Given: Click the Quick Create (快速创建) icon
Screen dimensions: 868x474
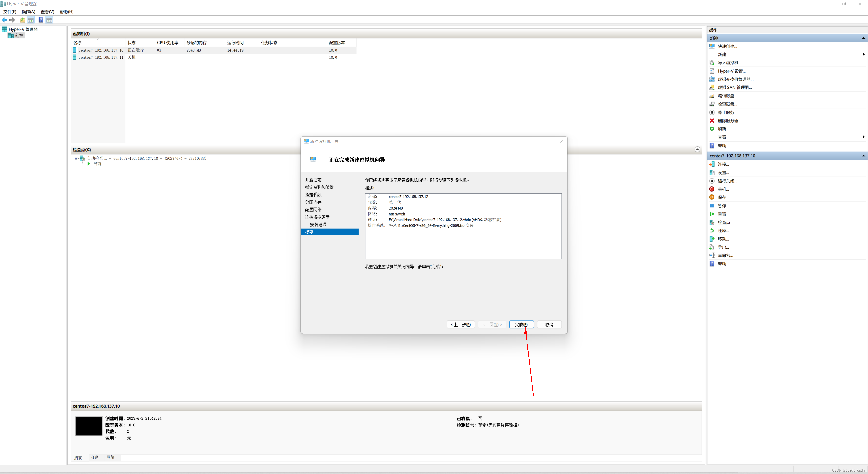Looking at the screenshot, I should 712,46.
